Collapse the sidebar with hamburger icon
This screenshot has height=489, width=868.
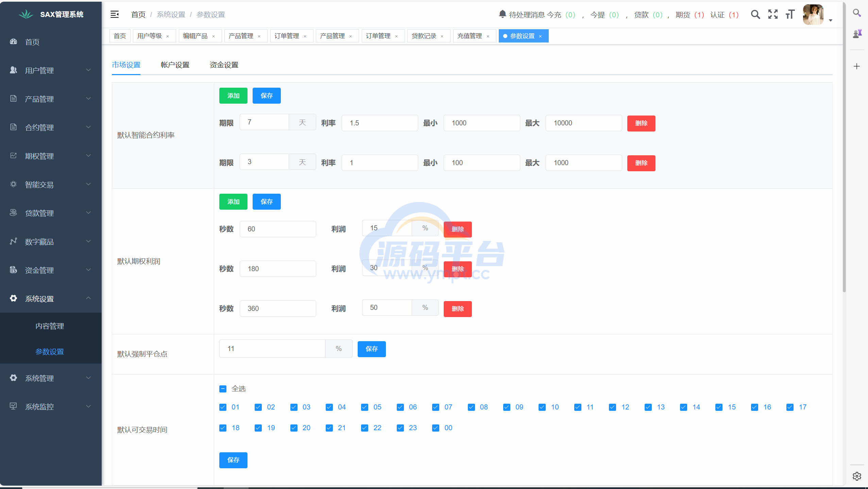click(x=115, y=14)
